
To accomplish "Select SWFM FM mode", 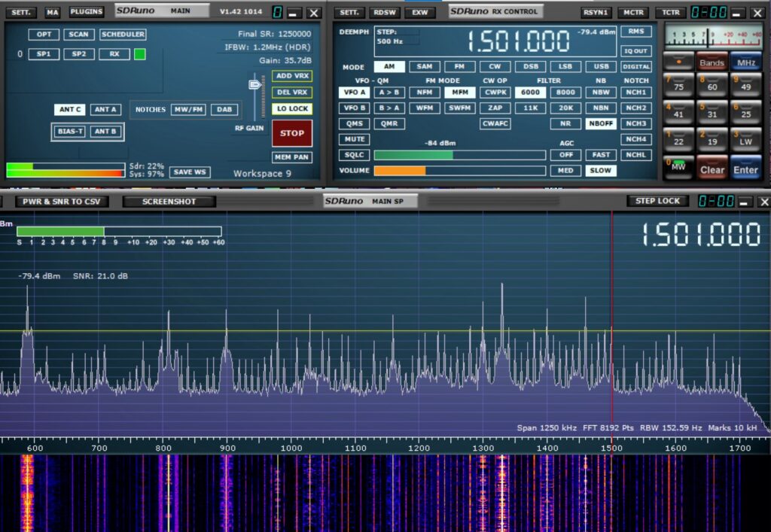I will 460,108.
